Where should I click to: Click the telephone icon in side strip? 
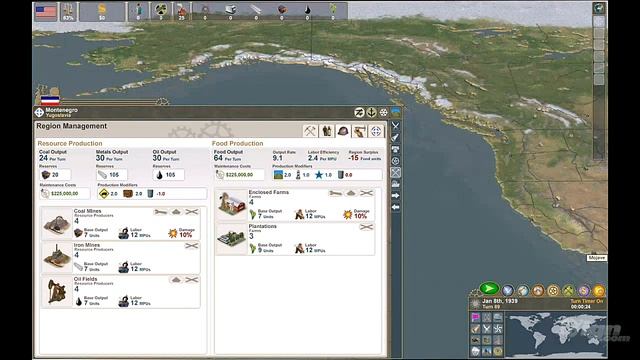pyautogui.click(x=395, y=149)
